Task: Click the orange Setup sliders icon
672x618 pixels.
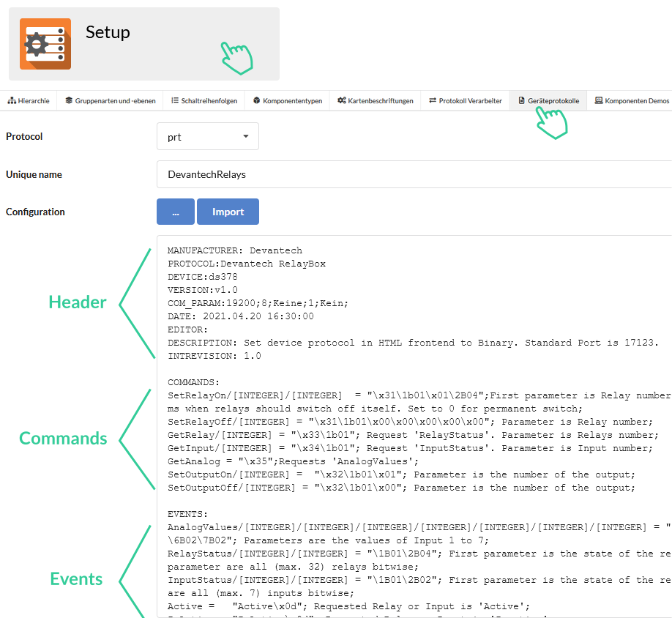Action: coord(45,44)
